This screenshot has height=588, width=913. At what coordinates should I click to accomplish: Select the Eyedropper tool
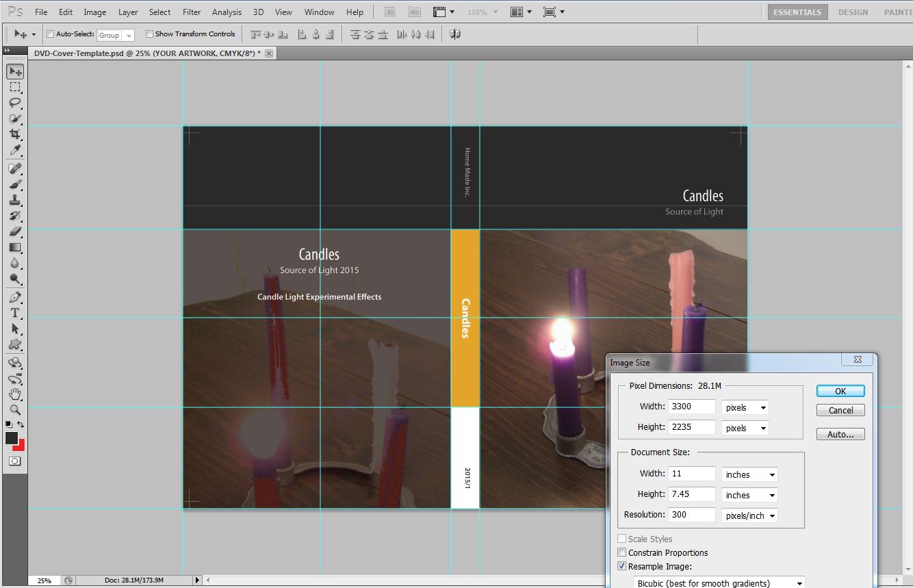[x=15, y=150]
